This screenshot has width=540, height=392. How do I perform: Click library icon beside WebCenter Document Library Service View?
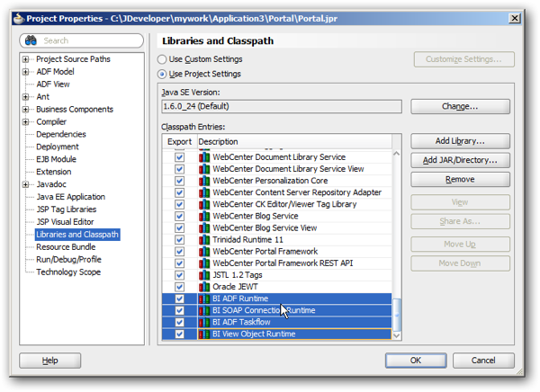click(x=204, y=169)
